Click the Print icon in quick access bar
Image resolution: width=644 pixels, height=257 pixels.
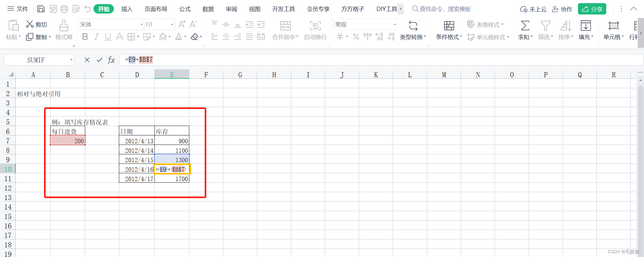64,9
